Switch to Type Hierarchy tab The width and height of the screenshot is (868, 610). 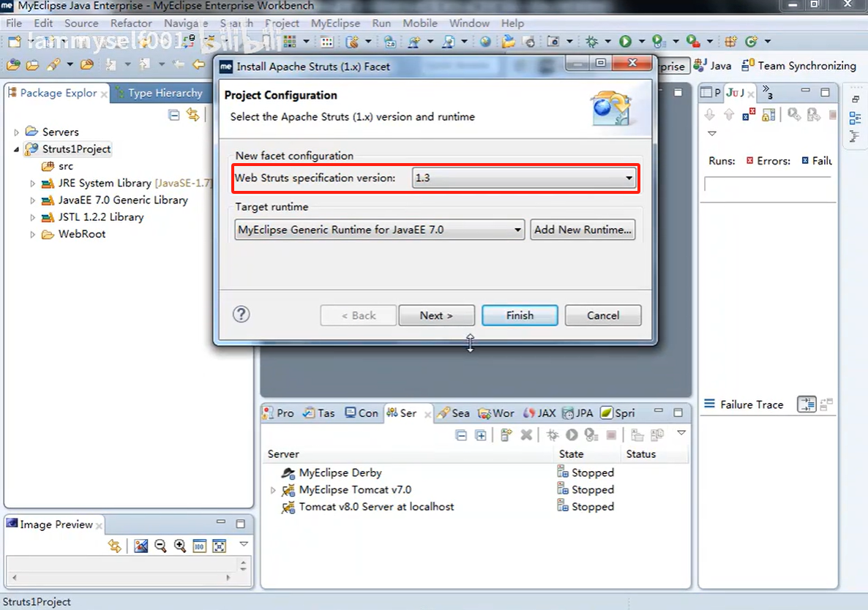[x=160, y=93]
